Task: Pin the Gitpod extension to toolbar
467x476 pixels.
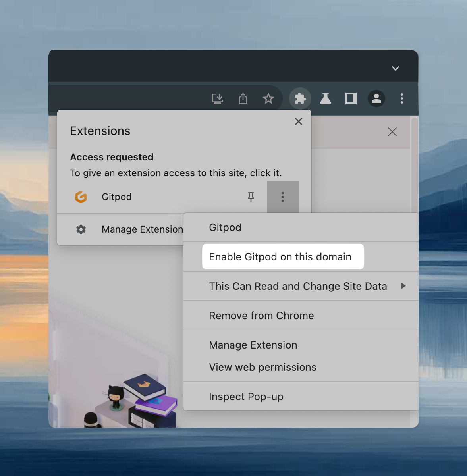Action: coord(251,197)
